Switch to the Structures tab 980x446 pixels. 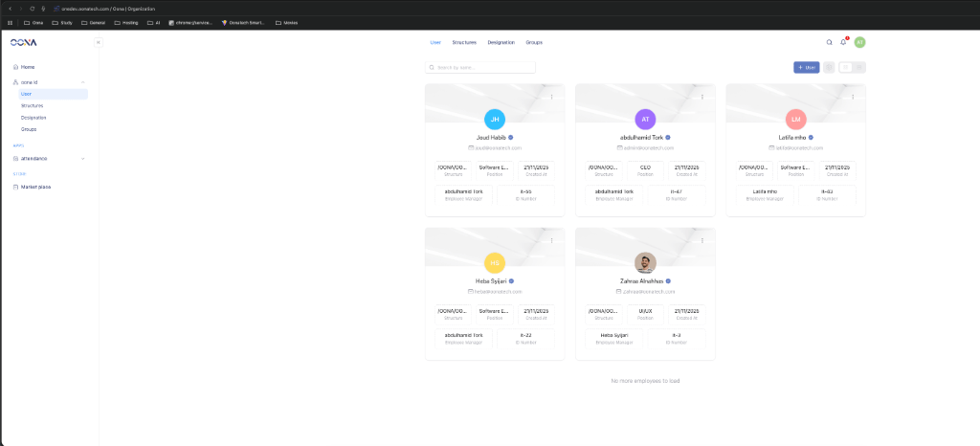(464, 42)
